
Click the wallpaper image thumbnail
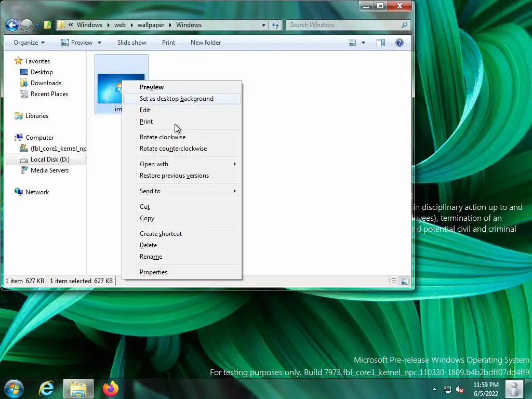(x=109, y=88)
